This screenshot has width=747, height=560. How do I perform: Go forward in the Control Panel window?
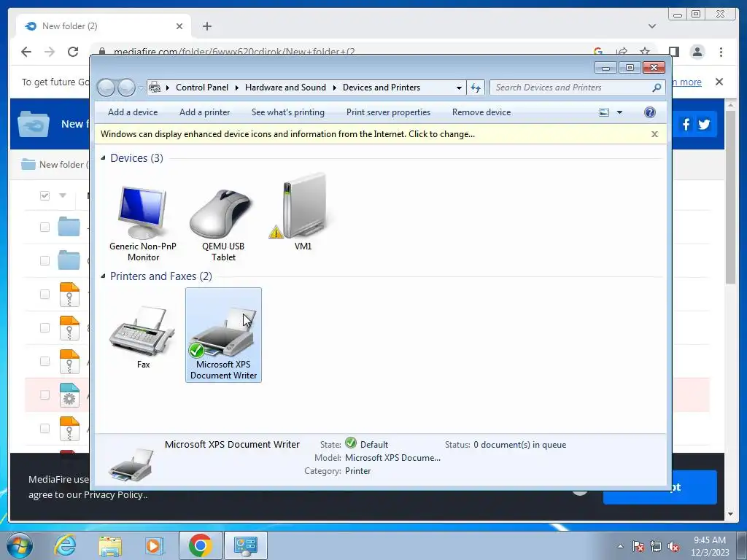click(126, 87)
